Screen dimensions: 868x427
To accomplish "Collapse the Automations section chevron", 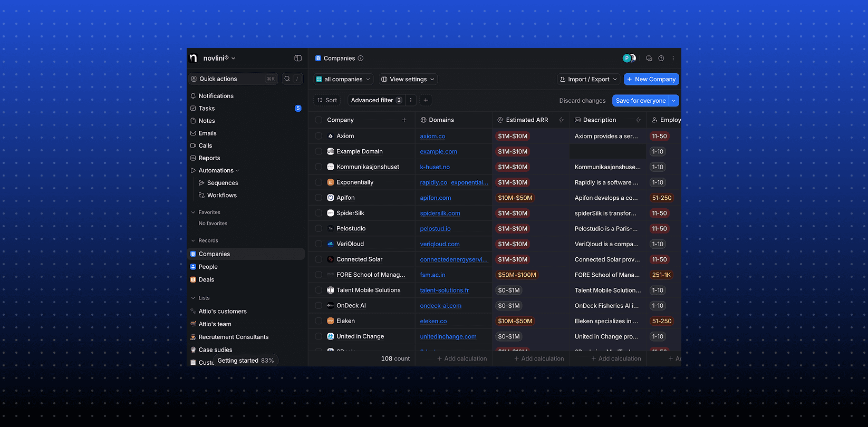I will (x=237, y=171).
